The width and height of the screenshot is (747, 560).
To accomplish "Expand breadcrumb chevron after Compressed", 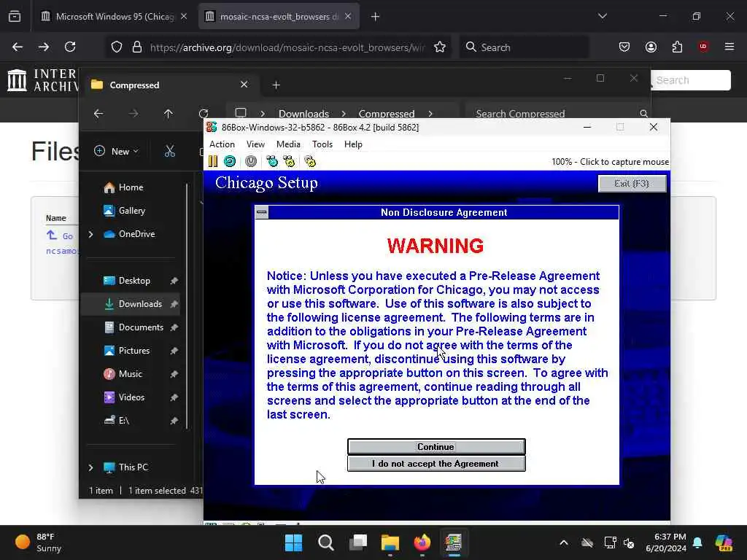I will pos(430,114).
